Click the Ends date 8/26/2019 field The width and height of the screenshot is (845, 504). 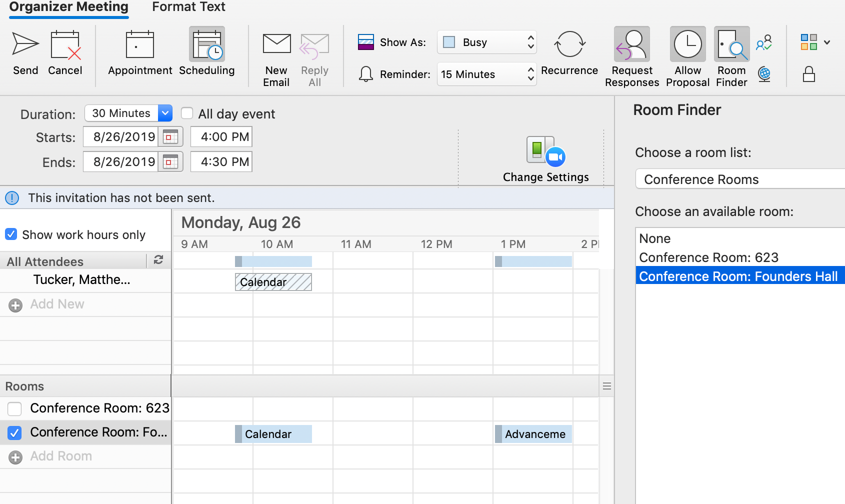(120, 162)
